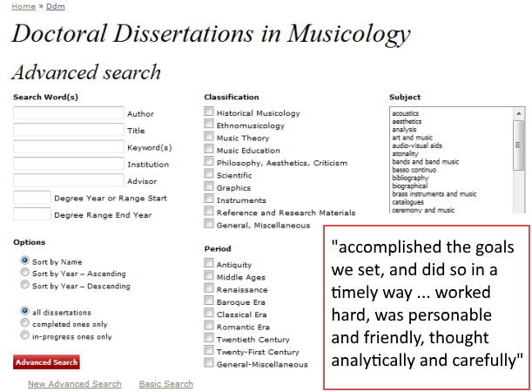Select Sort by Year – Ascending option

point(24,273)
